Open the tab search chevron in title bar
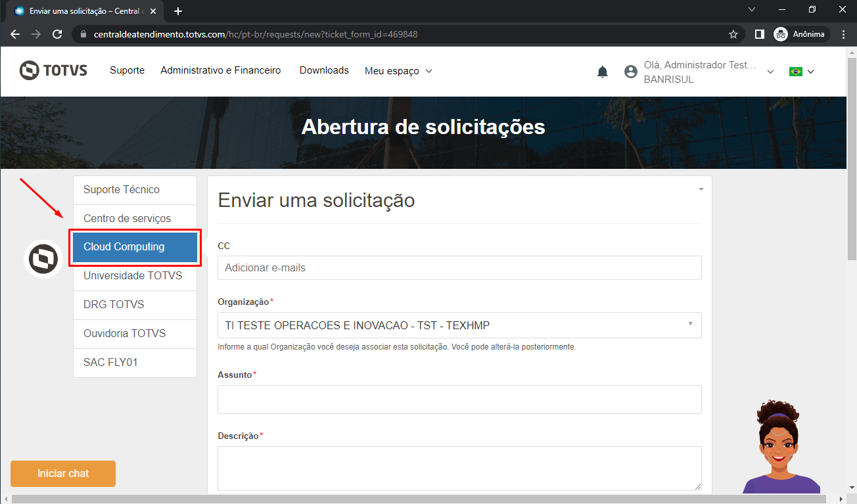 click(x=753, y=9)
